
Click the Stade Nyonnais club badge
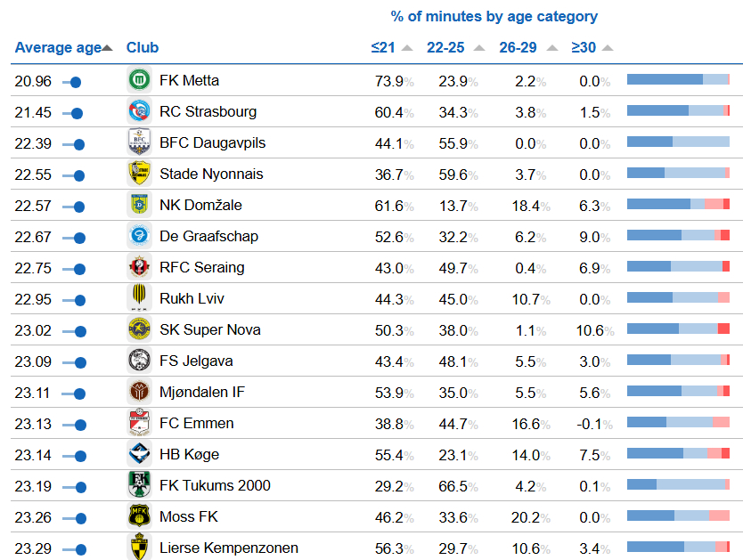138,174
